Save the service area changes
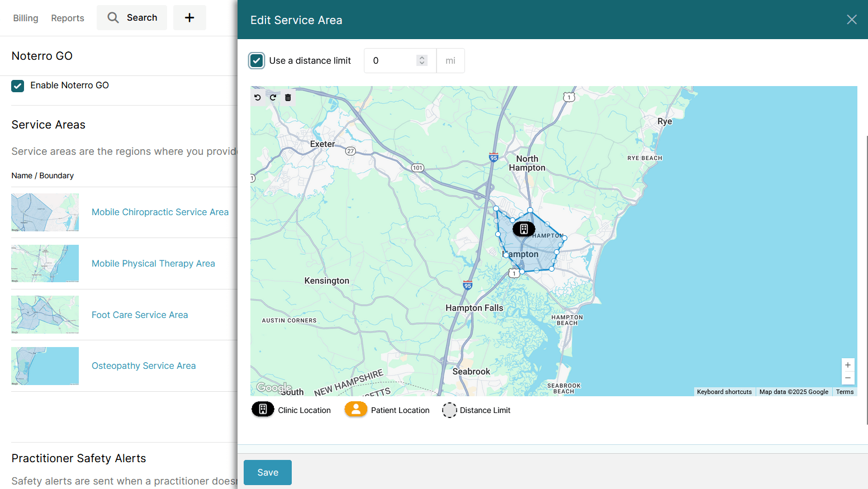This screenshot has height=489, width=868. click(x=268, y=472)
